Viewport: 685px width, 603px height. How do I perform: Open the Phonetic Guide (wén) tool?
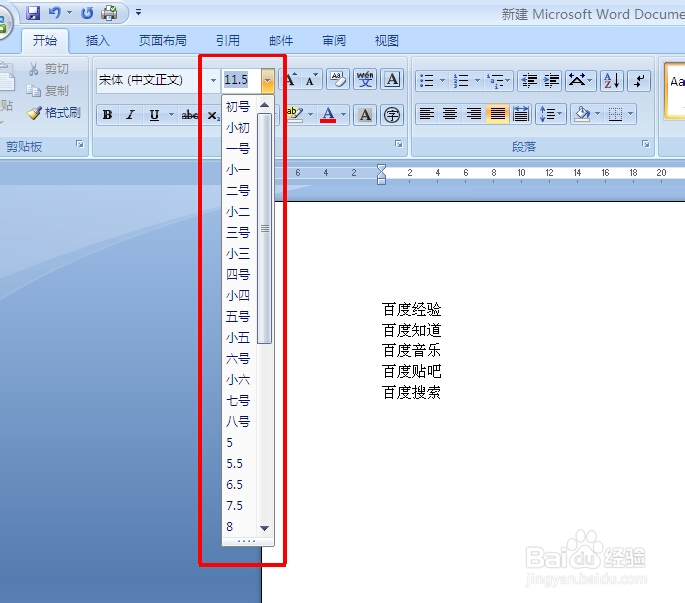[x=365, y=80]
